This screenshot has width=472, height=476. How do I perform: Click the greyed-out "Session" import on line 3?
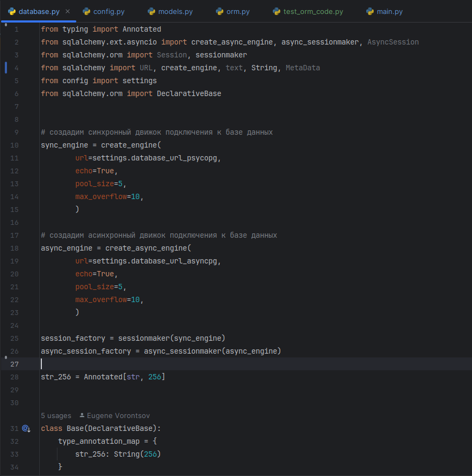[172, 55]
